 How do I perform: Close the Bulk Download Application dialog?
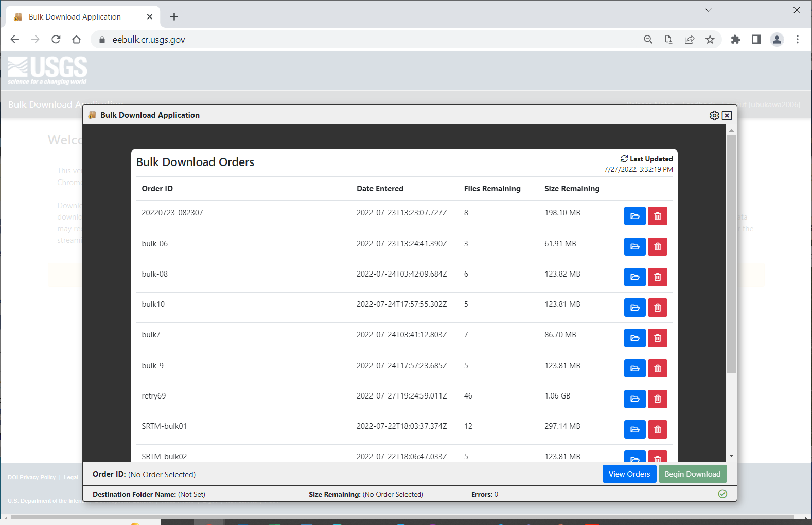[x=727, y=115]
